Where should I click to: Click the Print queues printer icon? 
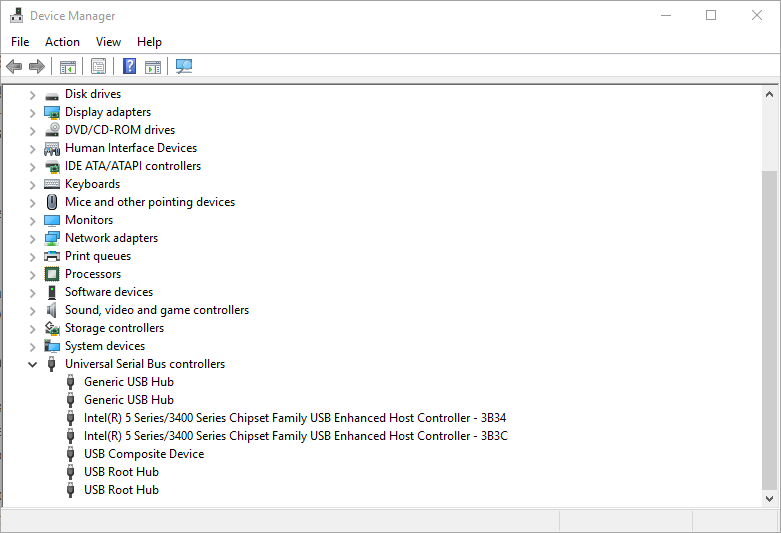click(52, 256)
